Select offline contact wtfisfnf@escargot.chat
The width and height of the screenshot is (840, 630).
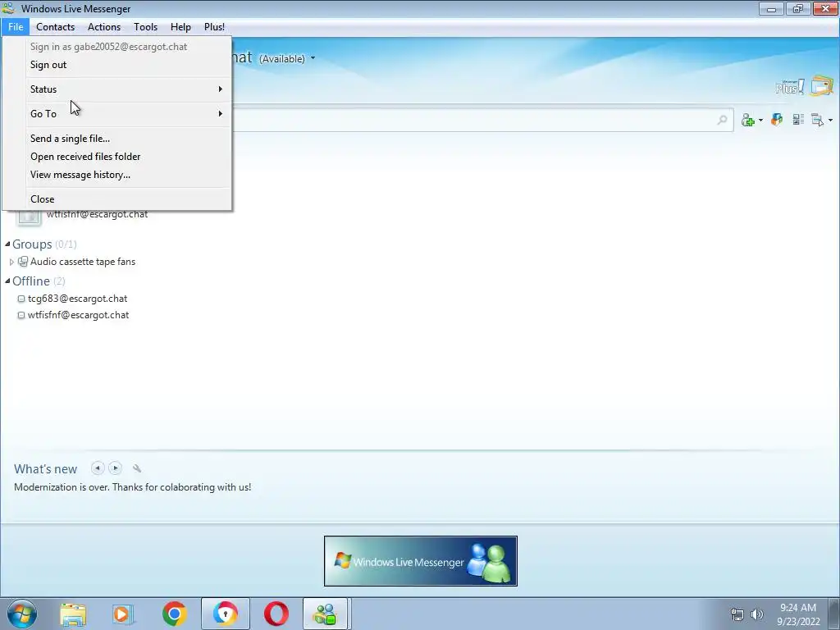click(78, 316)
